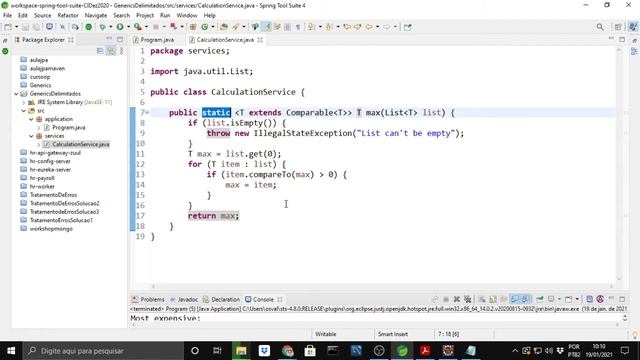Open the File menu
This screenshot has width=640, height=360.
pyautogui.click(x=7, y=15)
